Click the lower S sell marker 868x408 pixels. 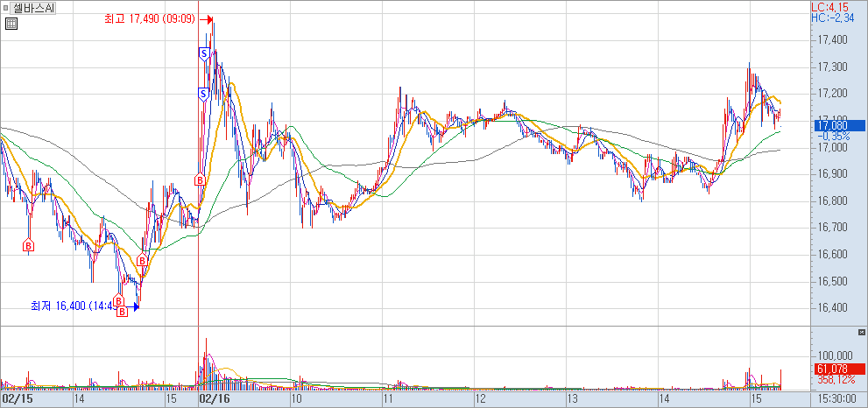[x=203, y=95]
